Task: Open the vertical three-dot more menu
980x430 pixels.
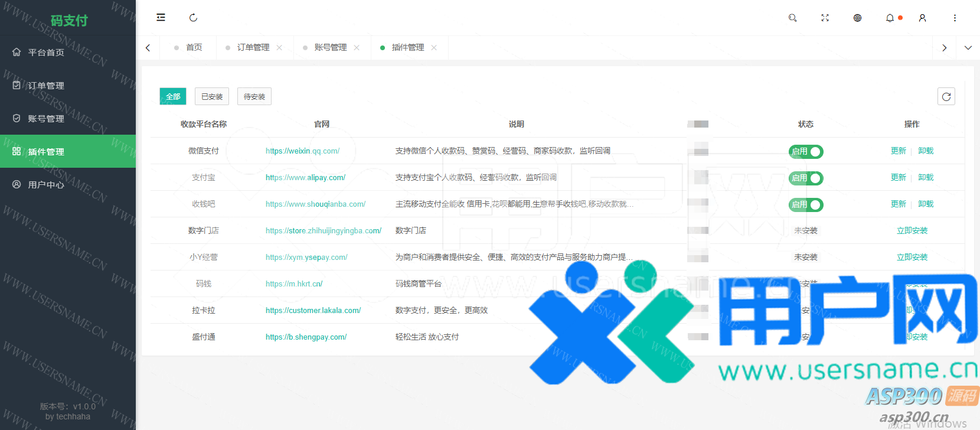Action: [x=955, y=18]
